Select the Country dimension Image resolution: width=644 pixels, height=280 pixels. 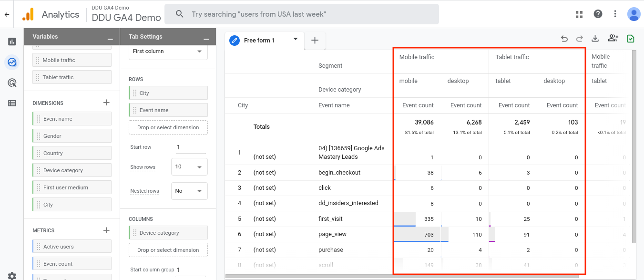(x=72, y=153)
